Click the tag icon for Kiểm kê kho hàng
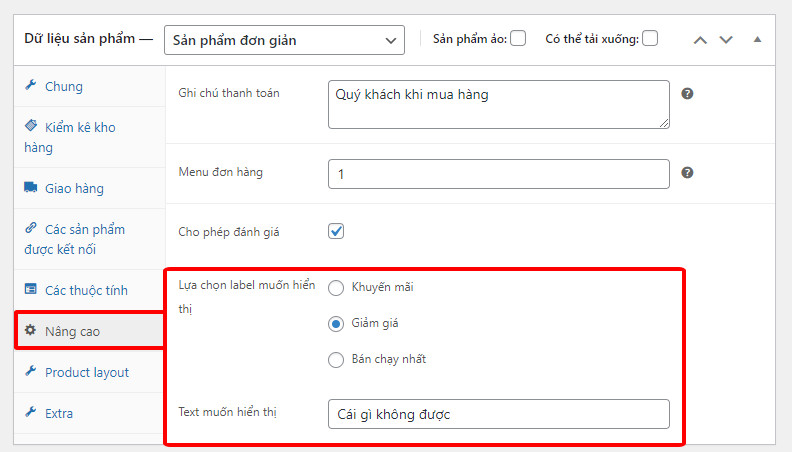Viewport: 792px width, 452px height. [x=31, y=125]
